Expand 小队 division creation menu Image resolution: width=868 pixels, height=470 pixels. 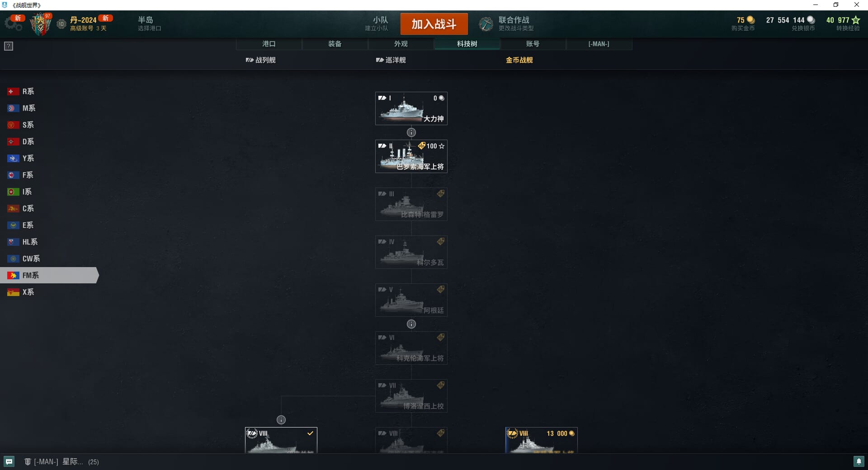[377, 23]
